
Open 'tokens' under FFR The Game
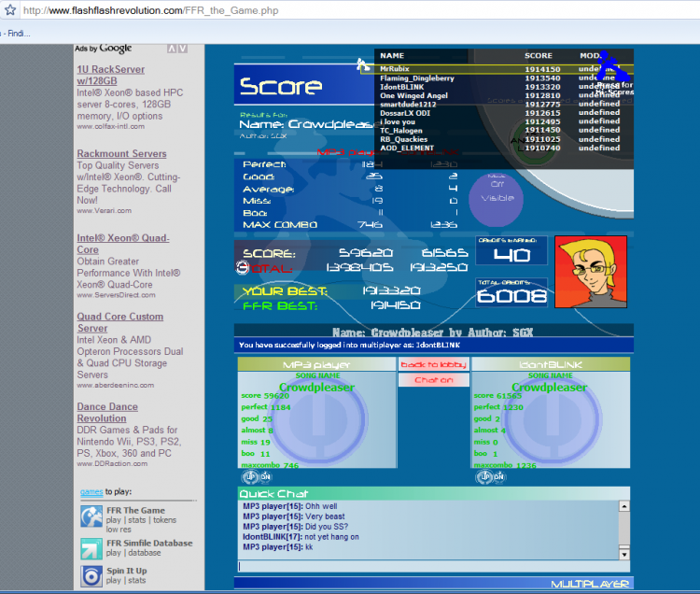pos(164,520)
